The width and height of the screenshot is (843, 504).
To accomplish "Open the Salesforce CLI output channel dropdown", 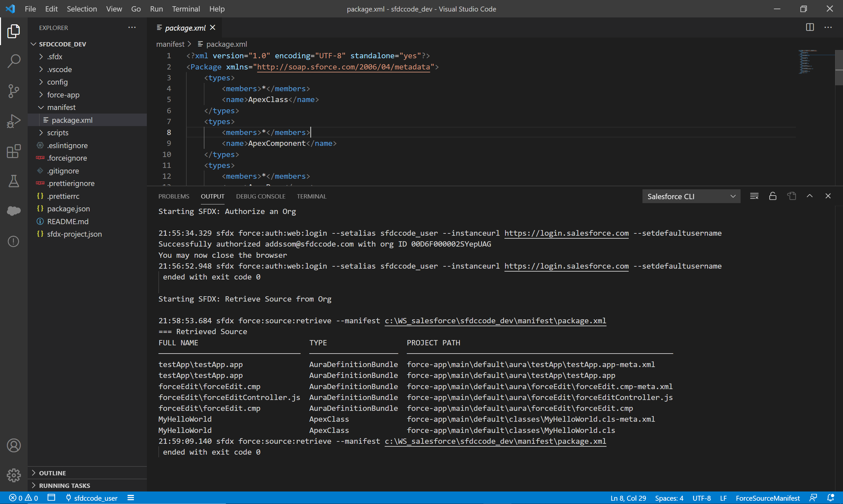I will [691, 197].
